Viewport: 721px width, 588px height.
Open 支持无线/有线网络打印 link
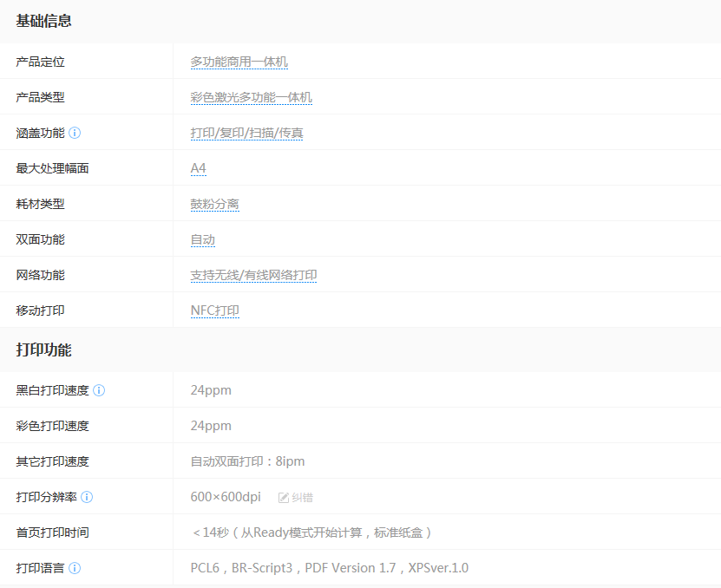tap(253, 275)
